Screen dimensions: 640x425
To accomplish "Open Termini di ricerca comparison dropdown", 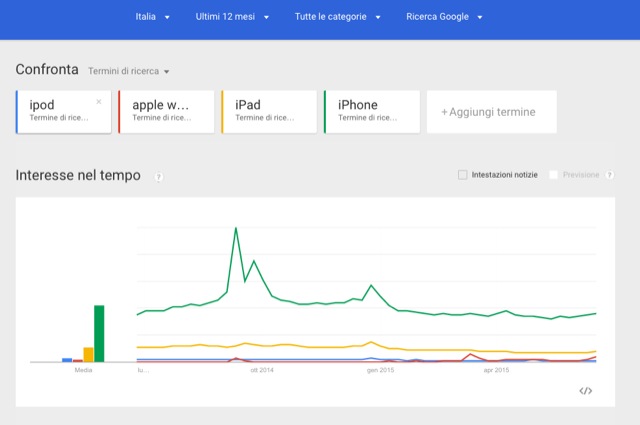I will (x=129, y=71).
